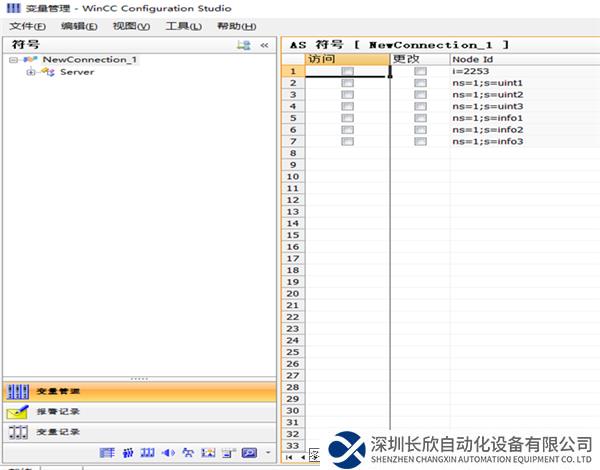The height and width of the screenshot is (470, 600).
Task: Click the navigation pane splitter grip dots
Action: point(138,378)
